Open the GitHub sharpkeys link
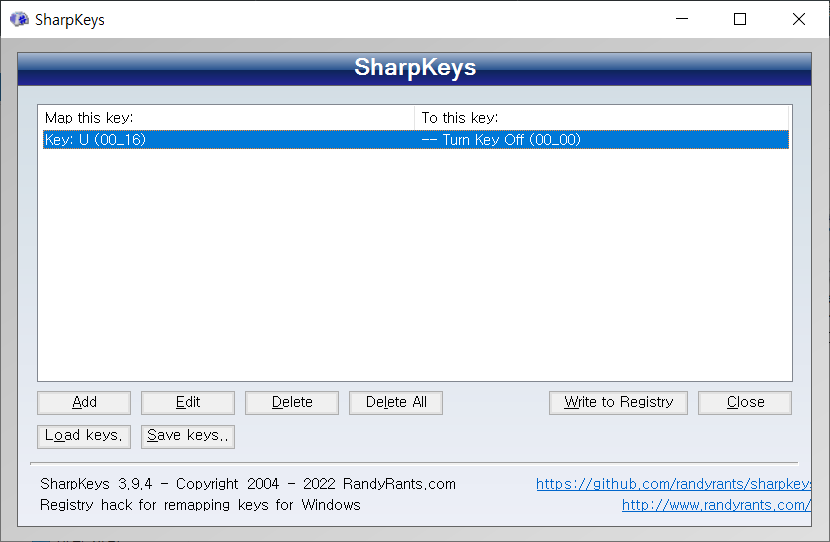The image size is (830, 542). (673, 484)
